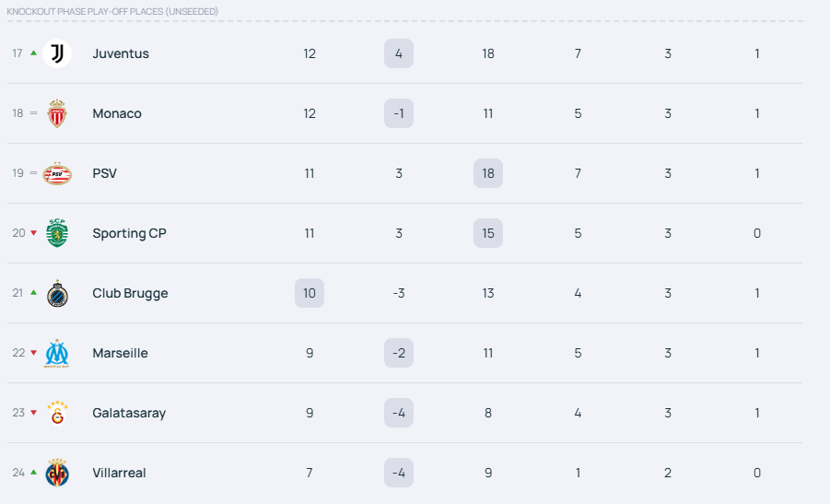Click the Sporting CP club crest
The image size is (830, 504).
57,233
